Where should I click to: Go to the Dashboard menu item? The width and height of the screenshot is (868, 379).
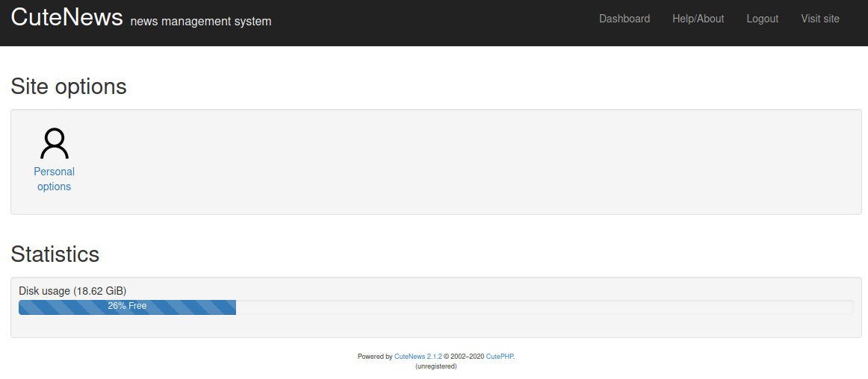(624, 19)
